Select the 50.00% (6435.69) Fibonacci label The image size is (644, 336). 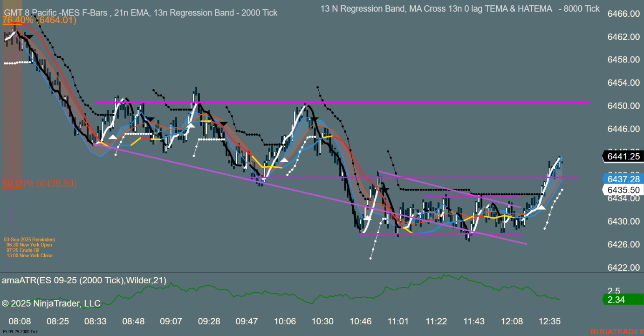coord(39,184)
